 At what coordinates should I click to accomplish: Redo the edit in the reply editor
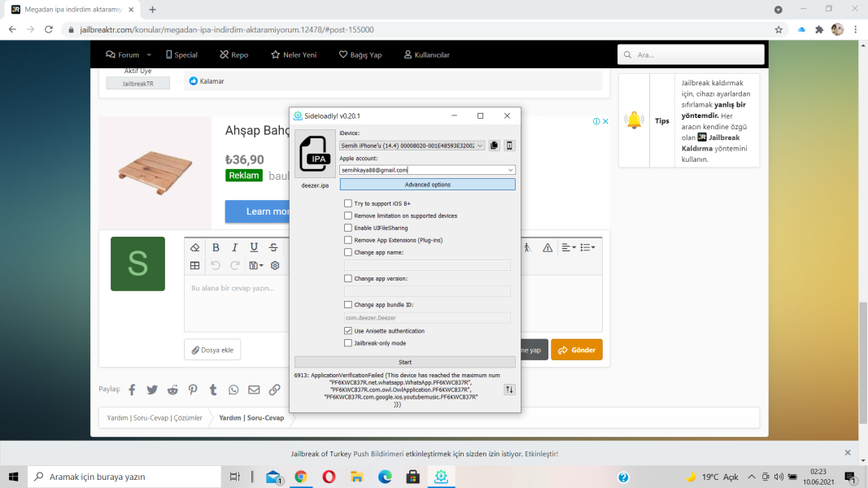235,266
